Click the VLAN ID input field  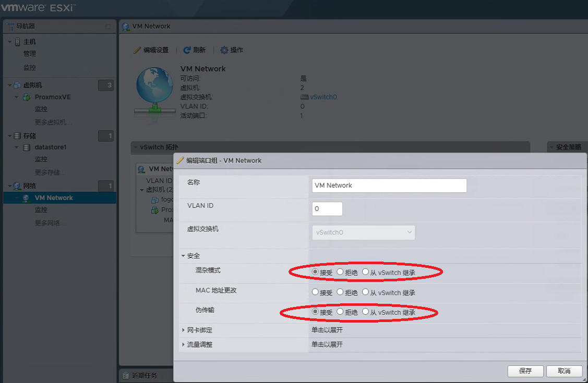327,209
